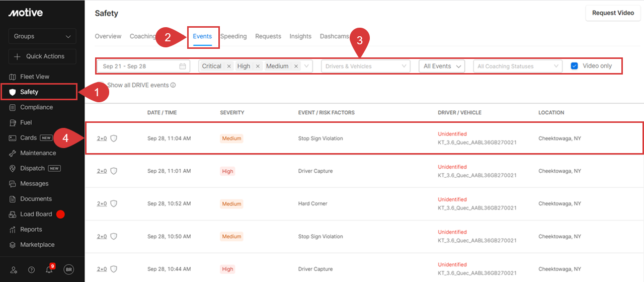
Task: Click 2+0 link in 10:50 AM row
Action: tap(102, 236)
